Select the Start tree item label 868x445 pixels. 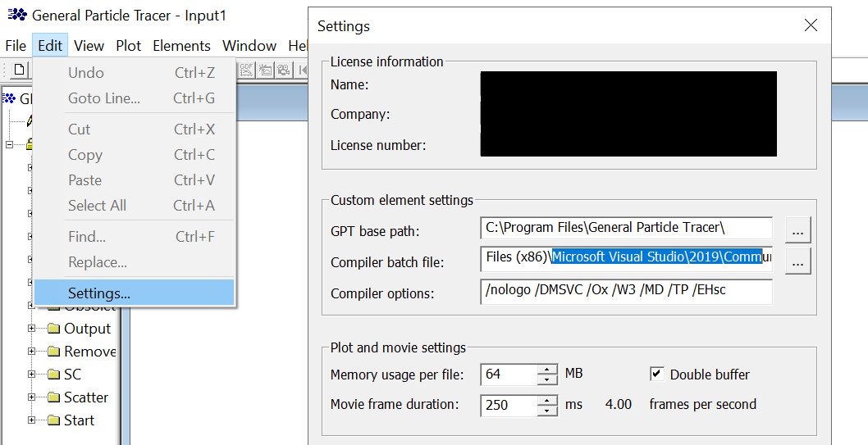coord(79,420)
